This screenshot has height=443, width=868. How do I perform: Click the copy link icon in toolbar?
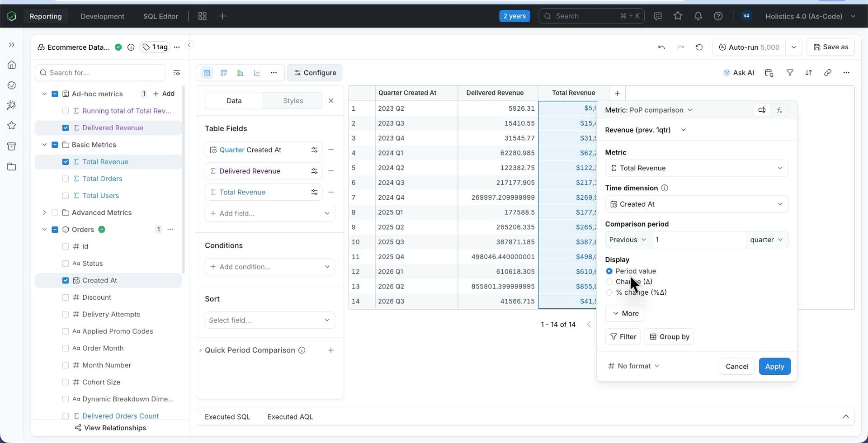[x=828, y=73]
